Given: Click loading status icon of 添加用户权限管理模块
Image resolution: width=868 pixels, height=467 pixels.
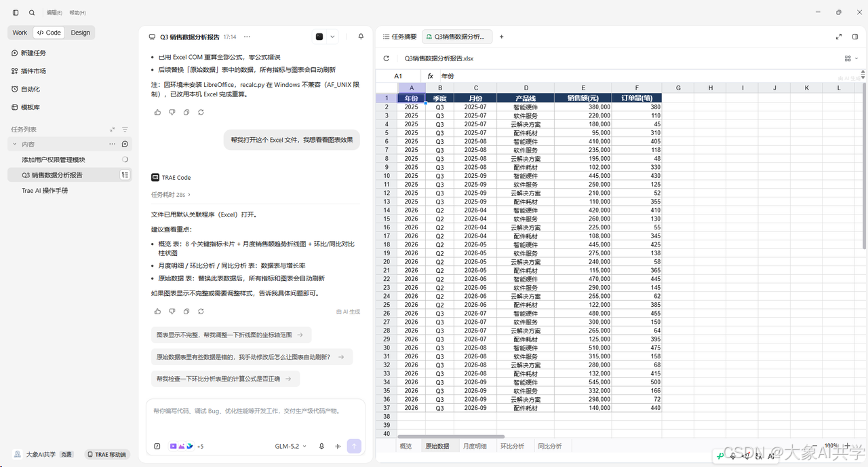Looking at the screenshot, I should pyautogui.click(x=125, y=160).
